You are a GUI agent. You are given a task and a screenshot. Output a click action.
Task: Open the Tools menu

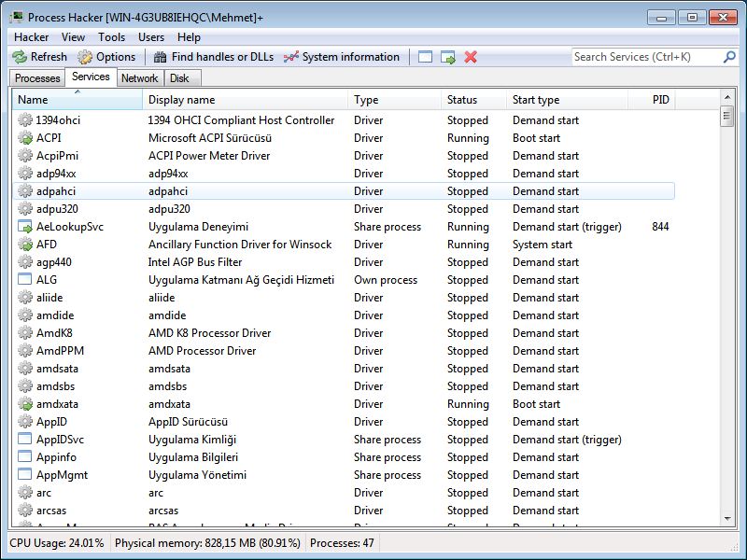pos(111,37)
